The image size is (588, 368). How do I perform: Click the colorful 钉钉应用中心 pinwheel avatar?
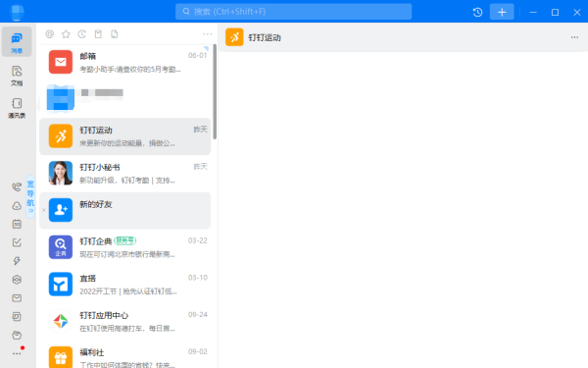coord(61,321)
